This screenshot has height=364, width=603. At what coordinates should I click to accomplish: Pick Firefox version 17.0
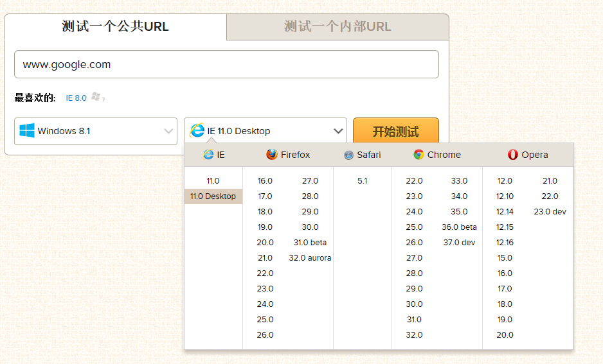tap(265, 196)
